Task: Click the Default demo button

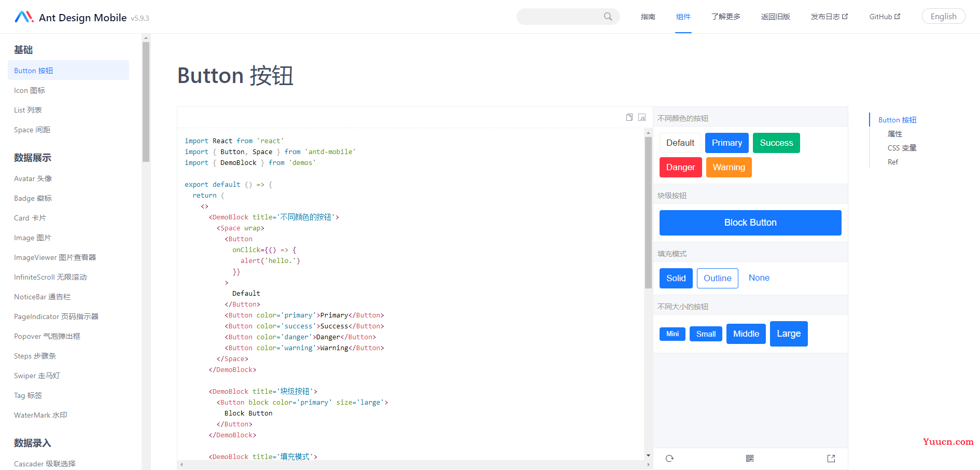Action: pos(680,143)
